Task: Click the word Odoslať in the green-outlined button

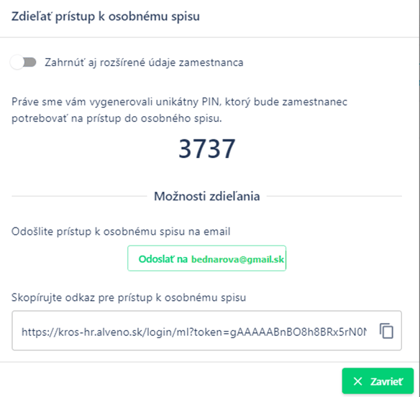Action: coord(156,259)
